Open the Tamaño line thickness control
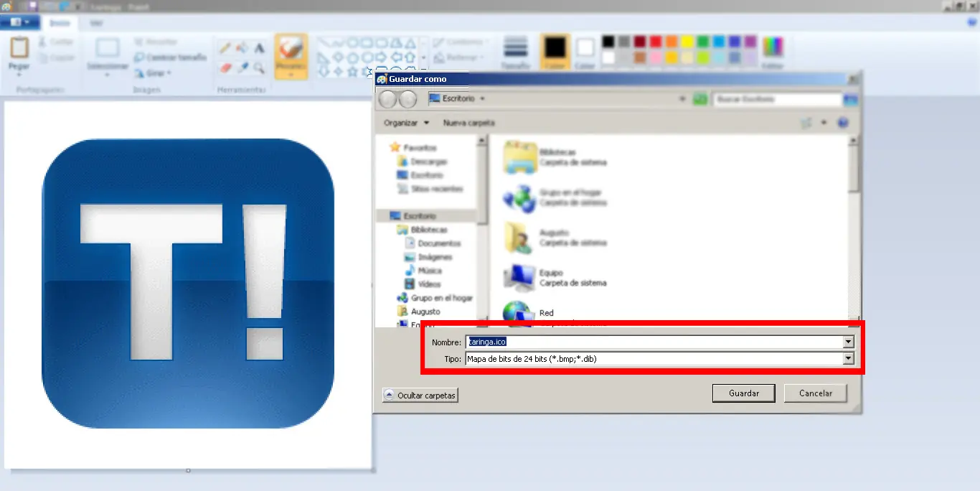Image resolution: width=980 pixels, height=491 pixels. pos(515,53)
